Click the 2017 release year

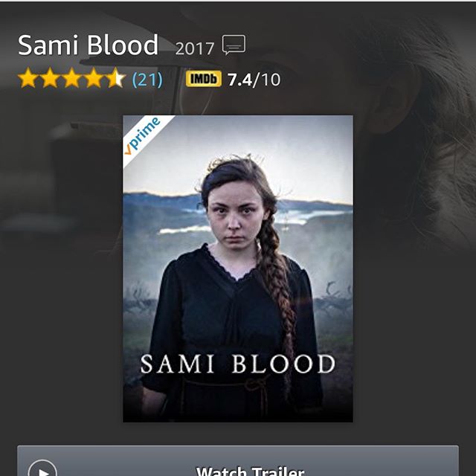pyautogui.click(x=195, y=48)
